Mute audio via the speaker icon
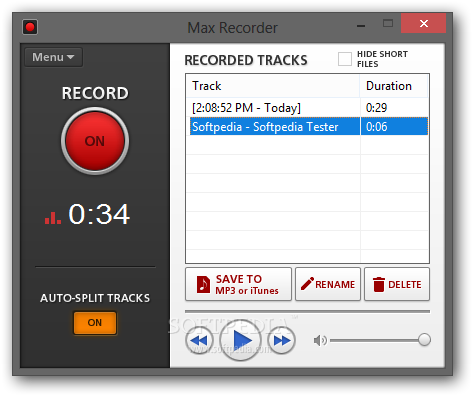Image resolution: width=473 pixels, height=396 pixels. click(x=320, y=340)
